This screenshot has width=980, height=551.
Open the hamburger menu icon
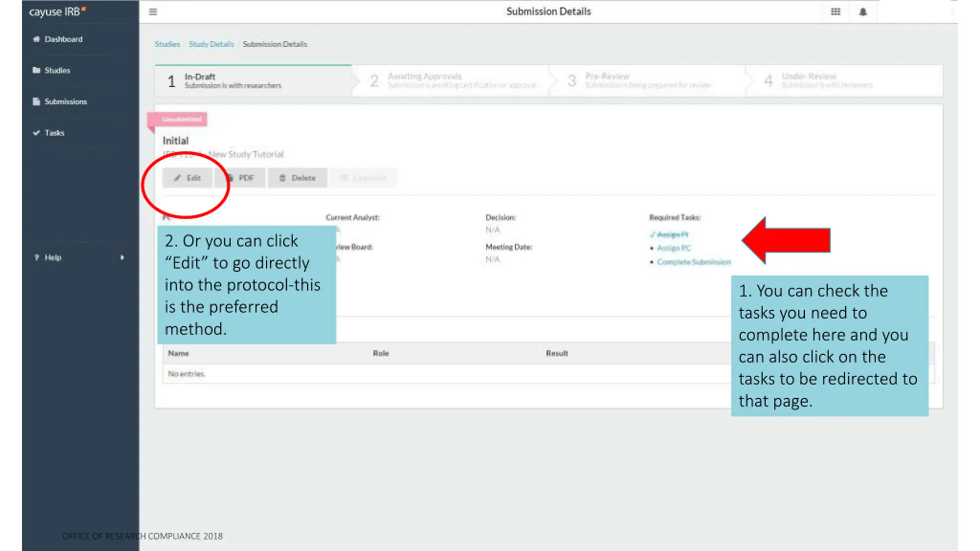click(153, 12)
